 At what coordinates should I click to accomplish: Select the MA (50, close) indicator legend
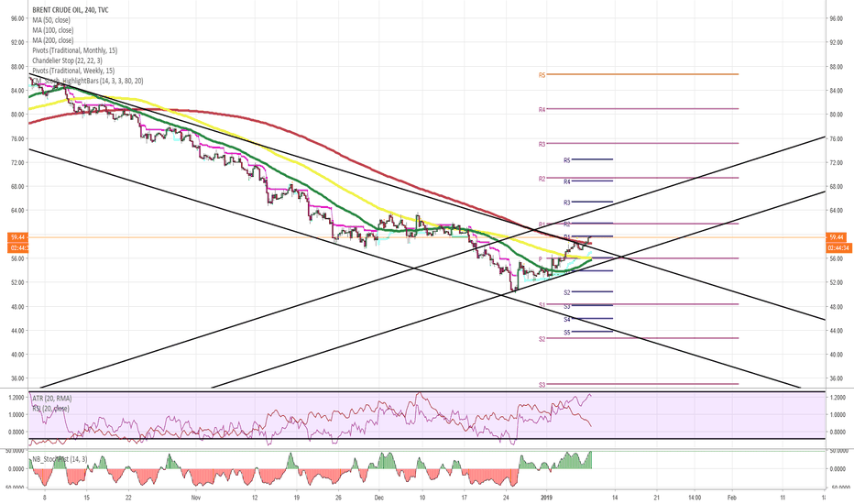(x=51, y=20)
